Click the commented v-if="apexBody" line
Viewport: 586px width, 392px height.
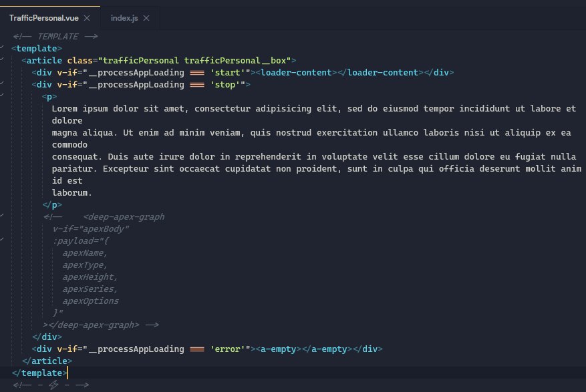pos(90,229)
